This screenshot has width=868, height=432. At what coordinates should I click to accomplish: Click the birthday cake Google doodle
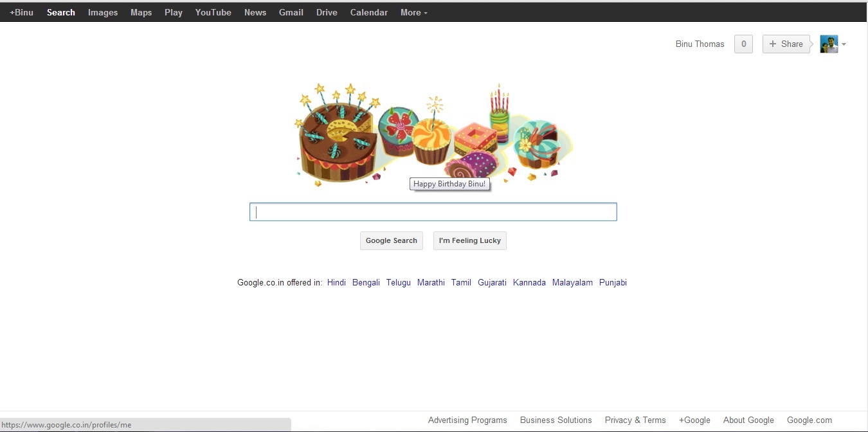point(433,135)
